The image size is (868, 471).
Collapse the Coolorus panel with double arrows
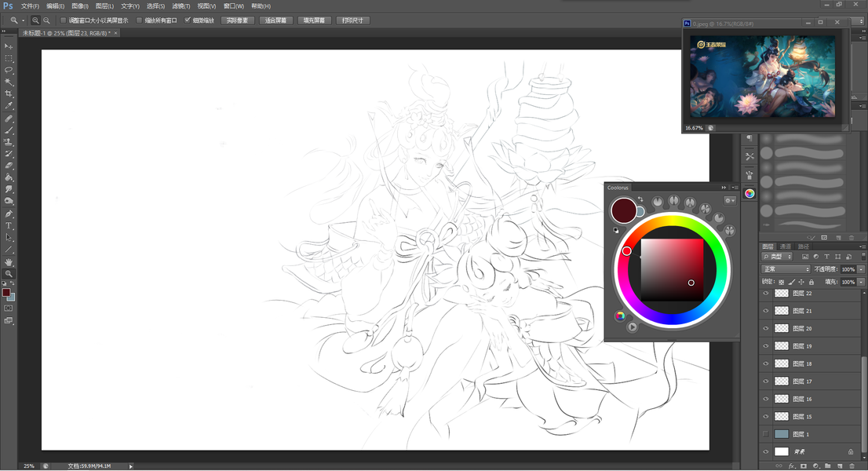[x=724, y=188]
